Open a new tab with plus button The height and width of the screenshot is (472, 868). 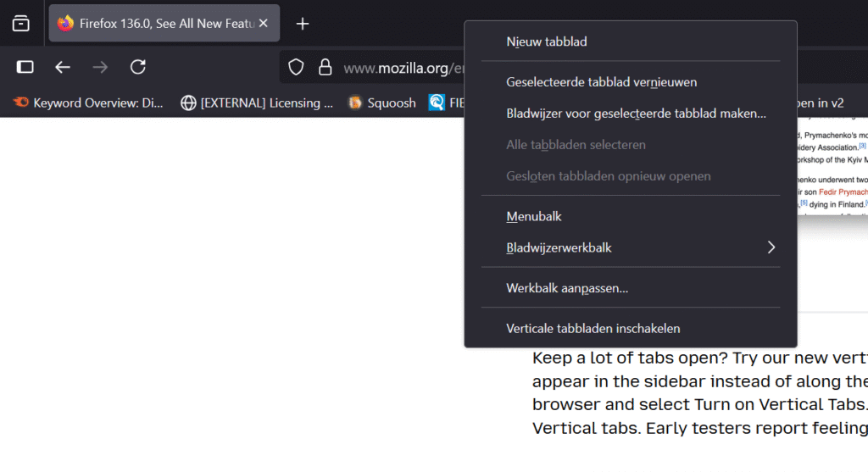coord(303,24)
